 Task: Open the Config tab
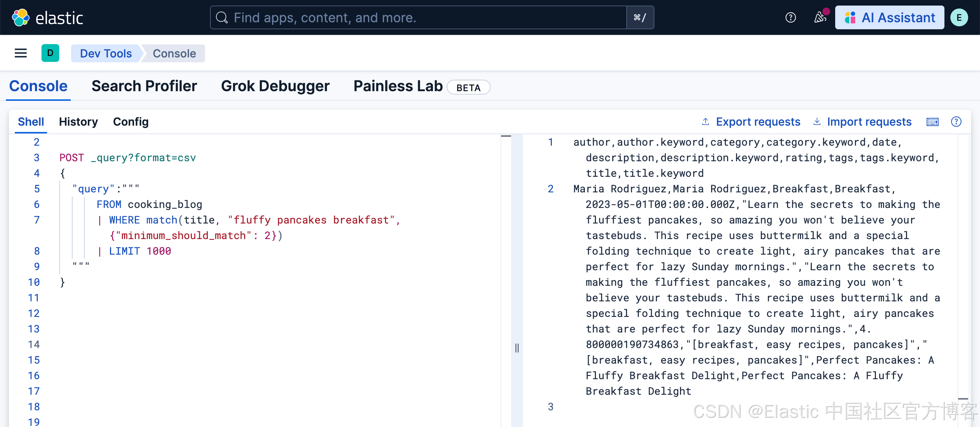tap(130, 122)
